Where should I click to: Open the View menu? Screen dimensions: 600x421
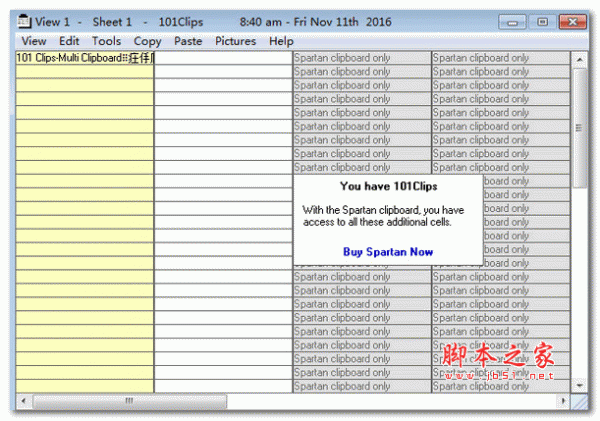(x=34, y=41)
